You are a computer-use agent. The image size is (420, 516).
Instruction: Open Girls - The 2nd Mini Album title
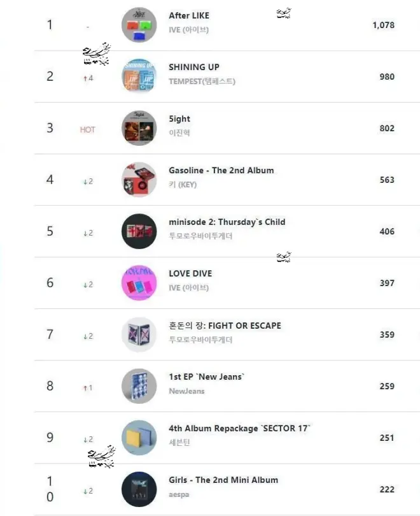click(x=223, y=480)
